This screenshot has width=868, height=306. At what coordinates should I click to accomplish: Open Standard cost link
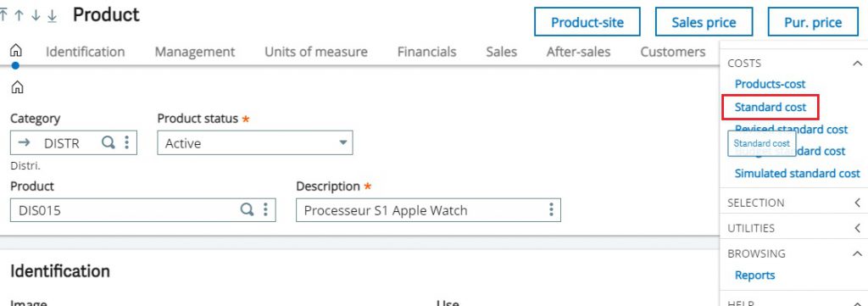point(771,107)
